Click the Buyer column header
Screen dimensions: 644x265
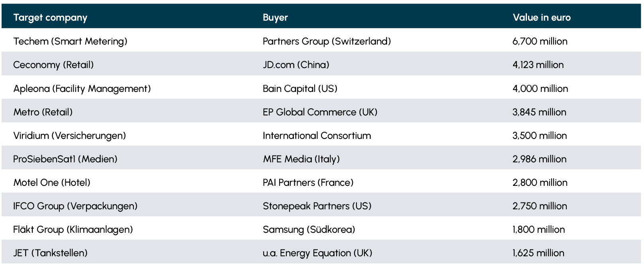coord(275,18)
